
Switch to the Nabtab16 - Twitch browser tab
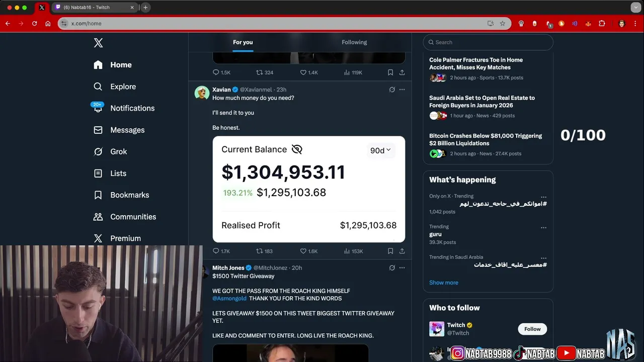94,8
